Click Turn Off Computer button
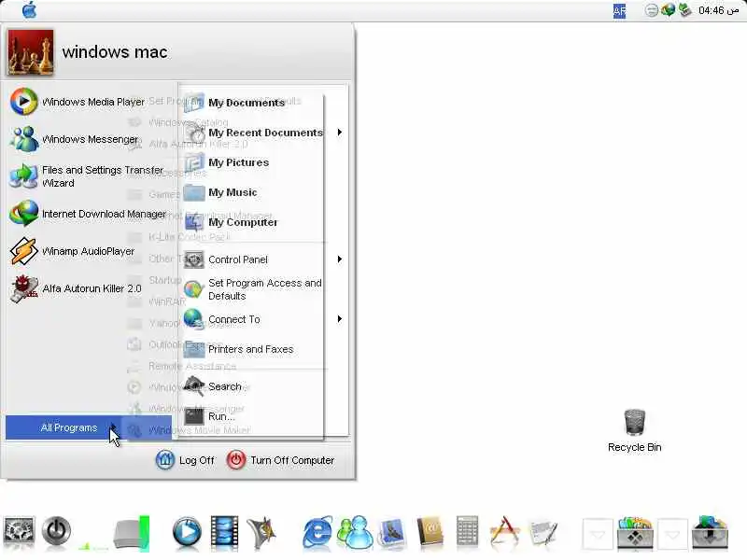Image resolution: width=747 pixels, height=560 pixels. tap(280, 460)
